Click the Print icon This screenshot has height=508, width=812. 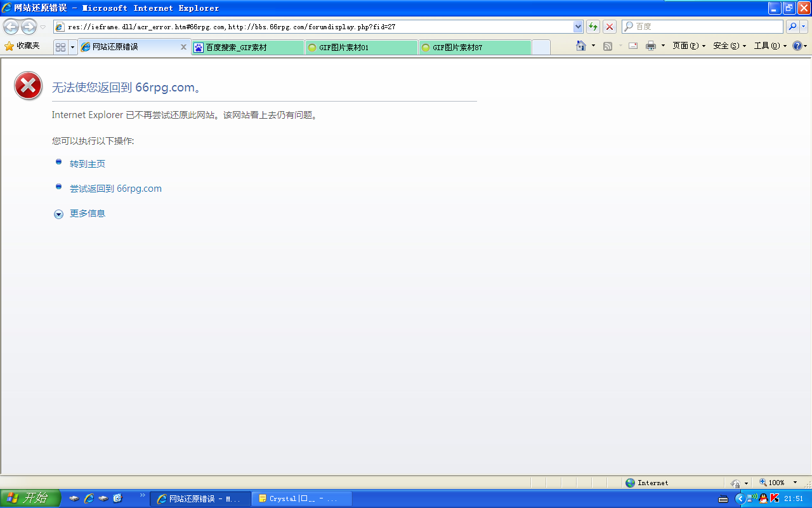(651, 46)
